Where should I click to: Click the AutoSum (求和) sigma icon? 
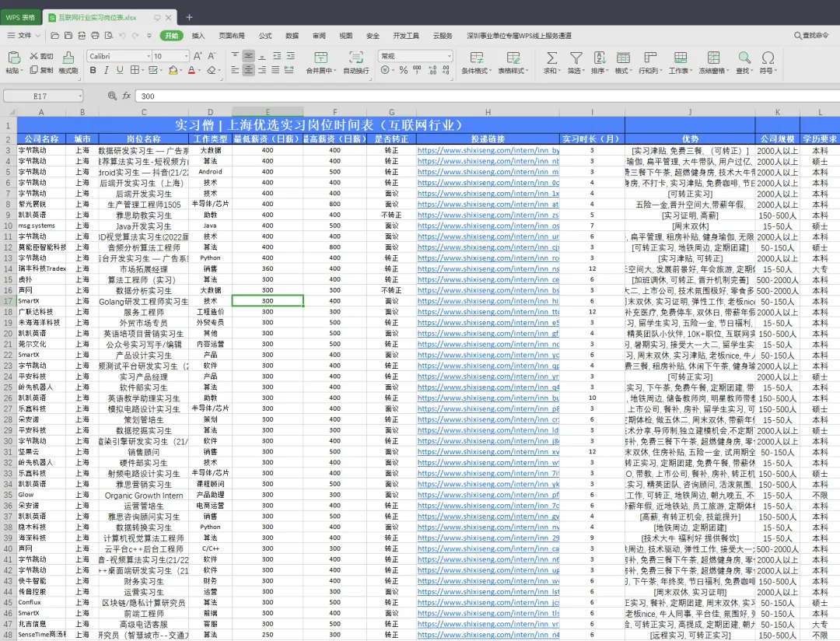click(x=551, y=58)
